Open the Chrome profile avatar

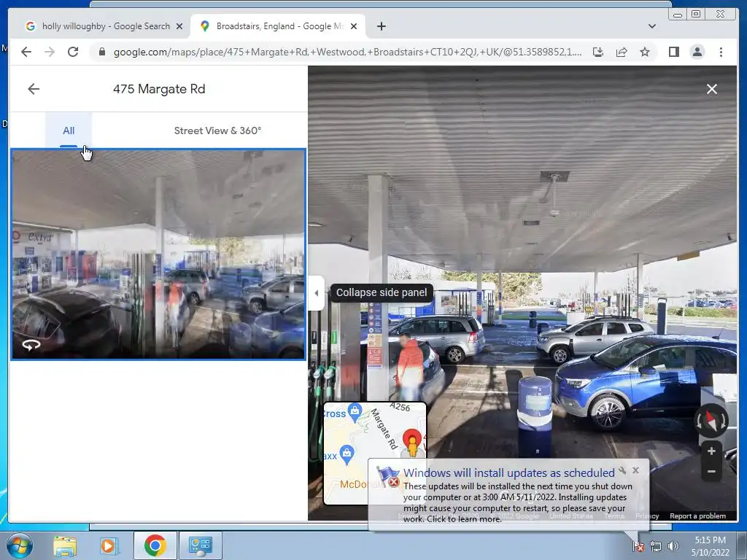[x=697, y=52]
